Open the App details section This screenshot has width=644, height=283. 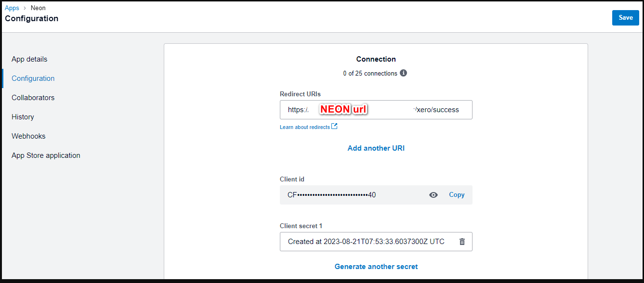point(29,59)
